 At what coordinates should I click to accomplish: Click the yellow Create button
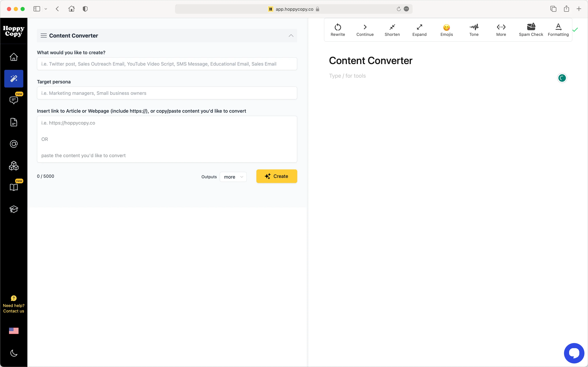tap(276, 176)
